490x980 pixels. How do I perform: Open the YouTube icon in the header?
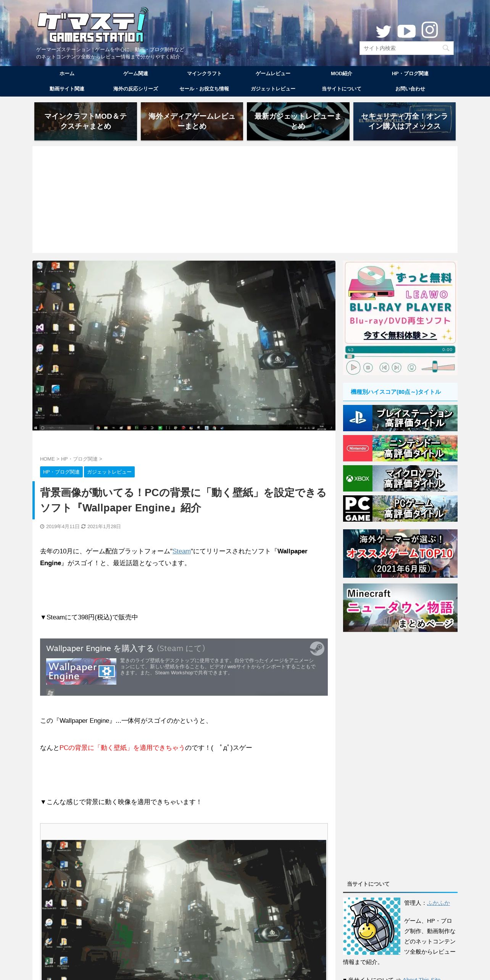(406, 31)
